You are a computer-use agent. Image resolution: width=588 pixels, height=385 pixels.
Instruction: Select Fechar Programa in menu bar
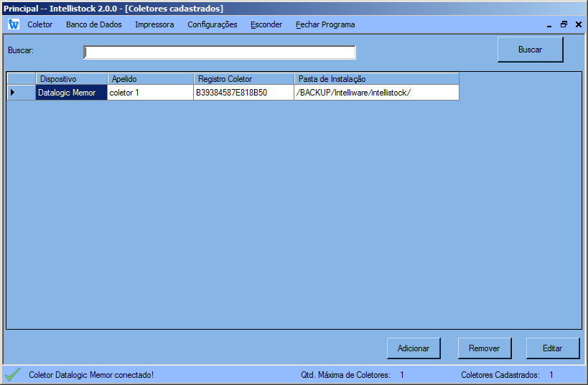point(325,24)
